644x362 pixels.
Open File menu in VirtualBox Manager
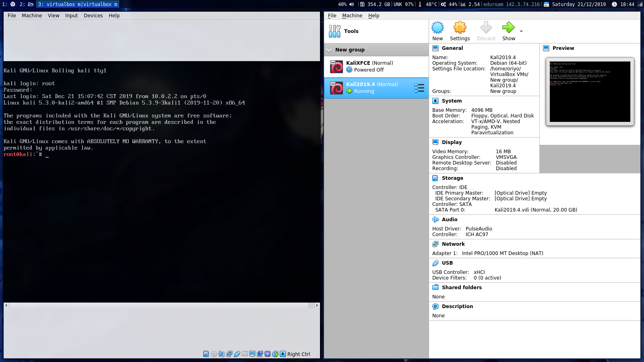coord(332,16)
